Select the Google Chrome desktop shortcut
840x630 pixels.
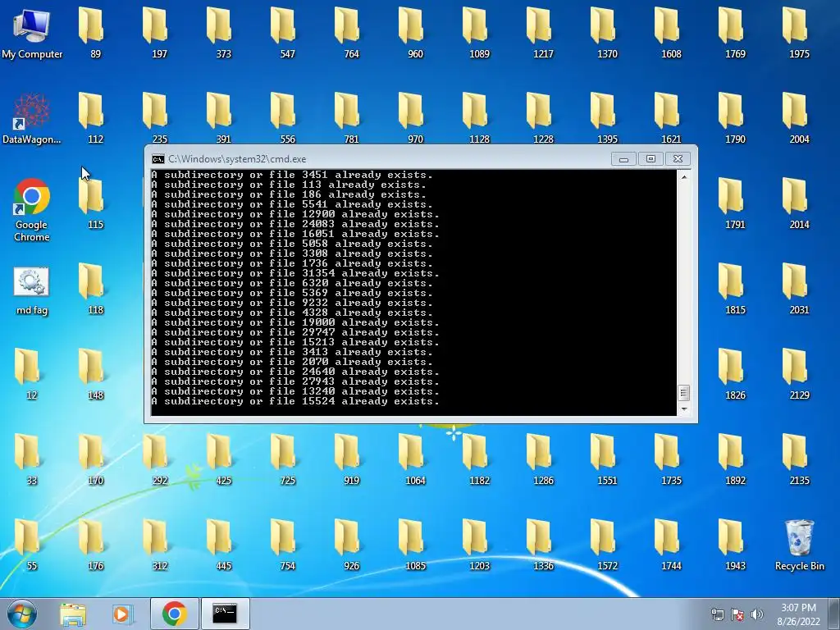click(x=32, y=210)
